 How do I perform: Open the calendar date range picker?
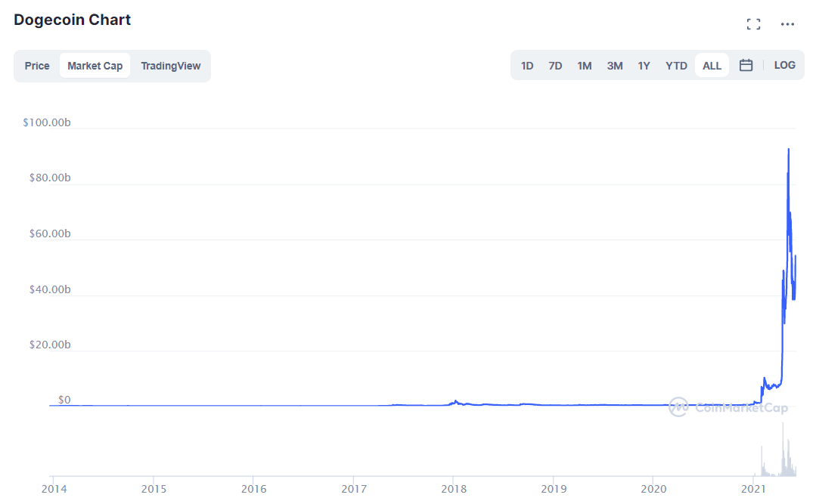[x=746, y=65]
